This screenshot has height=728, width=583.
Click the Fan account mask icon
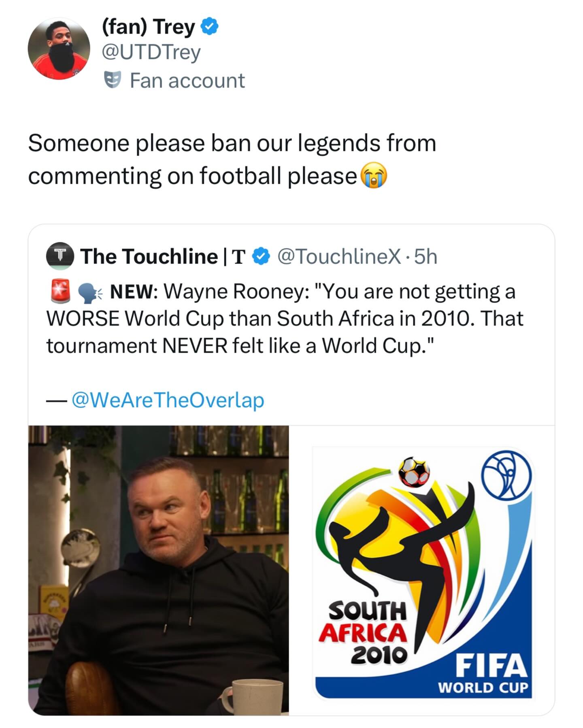[x=113, y=80]
